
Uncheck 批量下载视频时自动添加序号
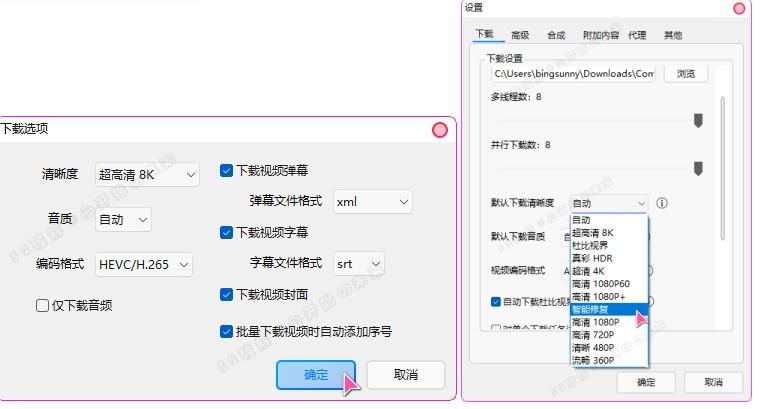(227, 332)
